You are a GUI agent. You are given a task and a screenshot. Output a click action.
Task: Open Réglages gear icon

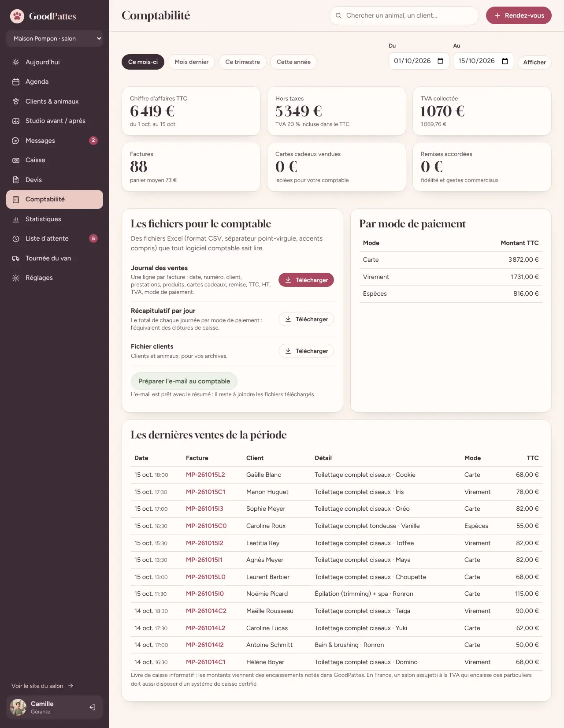(x=16, y=278)
